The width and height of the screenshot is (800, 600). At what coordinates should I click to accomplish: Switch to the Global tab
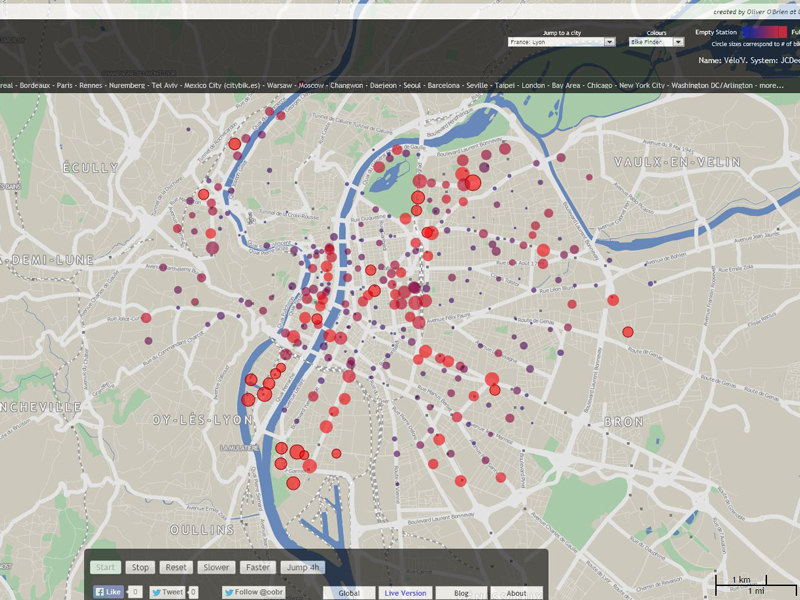tap(349, 593)
